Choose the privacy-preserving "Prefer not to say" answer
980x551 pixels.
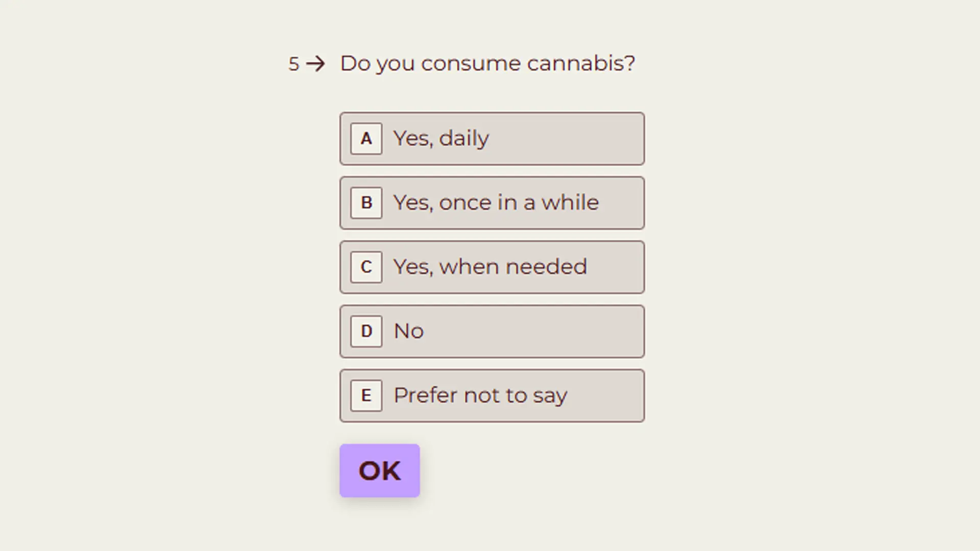point(491,395)
